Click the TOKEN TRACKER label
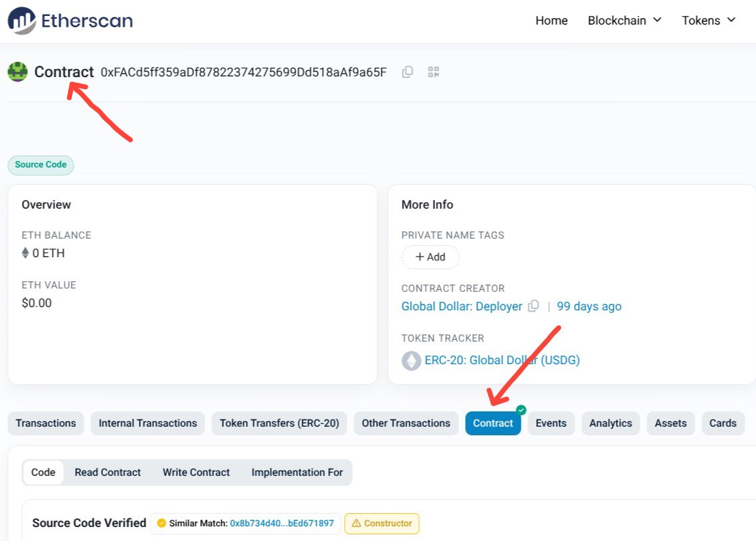Screen dimensions: 756x541 click(x=442, y=338)
